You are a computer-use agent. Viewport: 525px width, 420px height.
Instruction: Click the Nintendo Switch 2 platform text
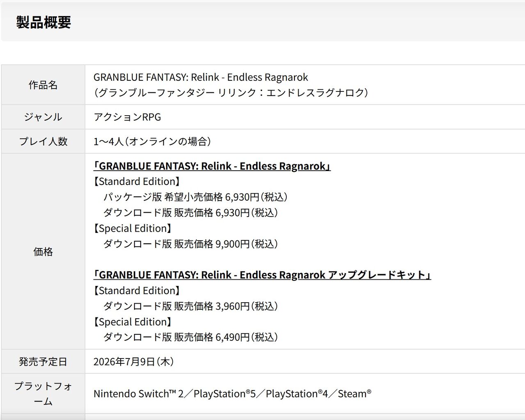coord(138,394)
